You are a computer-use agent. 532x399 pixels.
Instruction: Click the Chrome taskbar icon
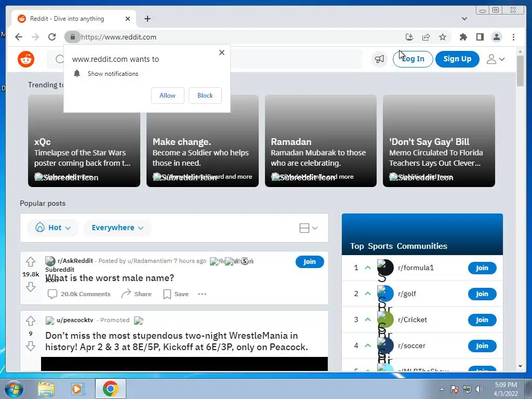pyautogui.click(x=110, y=389)
